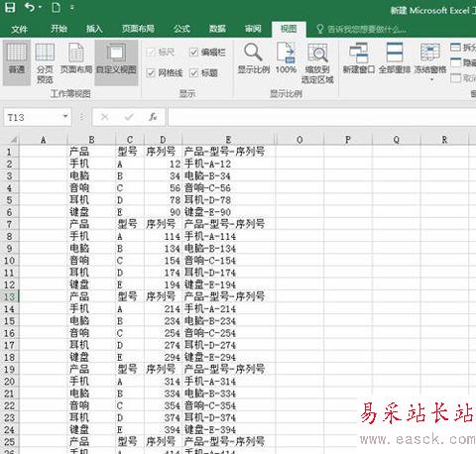Switch to the 审阅 ribbon tab

253,29
